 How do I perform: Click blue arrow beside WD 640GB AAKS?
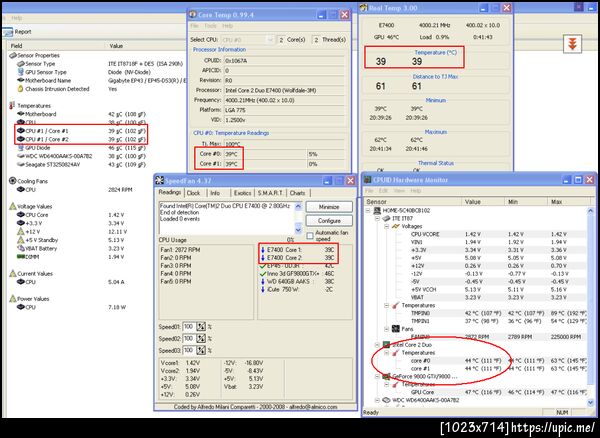263,282
